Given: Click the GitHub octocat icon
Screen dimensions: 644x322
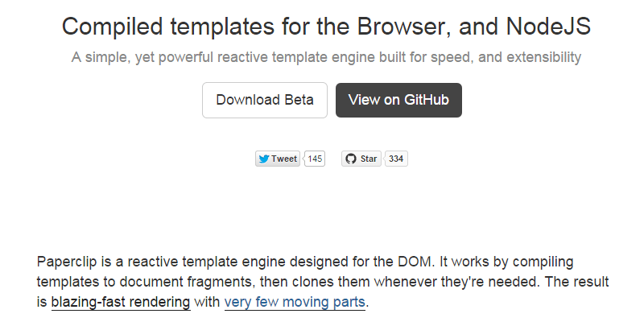Looking at the screenshot, I should pyautogui.click(x=350, y=159).
